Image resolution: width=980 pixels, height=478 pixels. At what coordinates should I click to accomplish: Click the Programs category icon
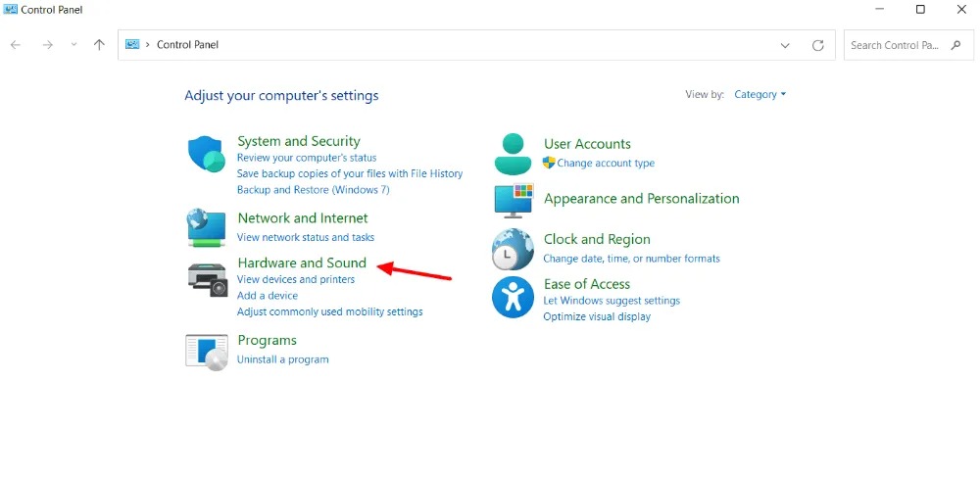(x=207, y=350)
